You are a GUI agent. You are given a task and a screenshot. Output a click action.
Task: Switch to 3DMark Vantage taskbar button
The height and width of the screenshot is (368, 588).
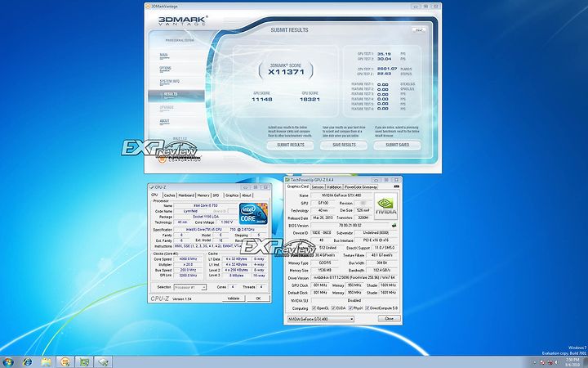[65, 361]
